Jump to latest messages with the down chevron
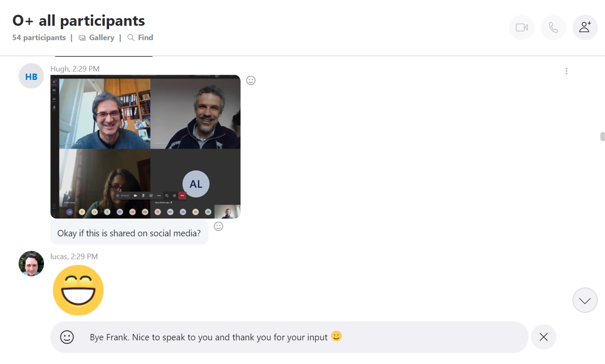 (x=585, y=300)
